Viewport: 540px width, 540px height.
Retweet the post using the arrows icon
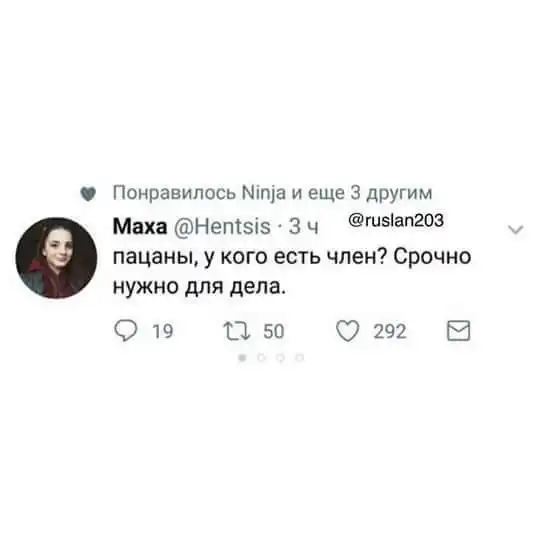pos(237,331)
